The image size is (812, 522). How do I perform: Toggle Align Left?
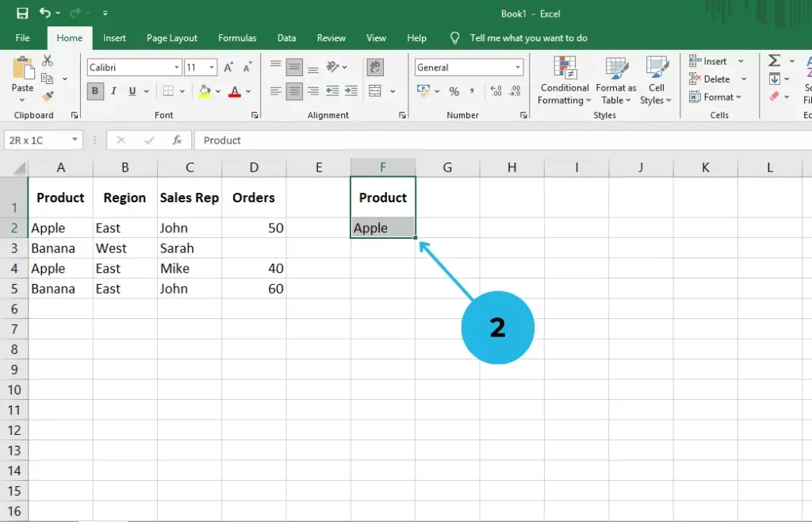(x=275, y=91)
